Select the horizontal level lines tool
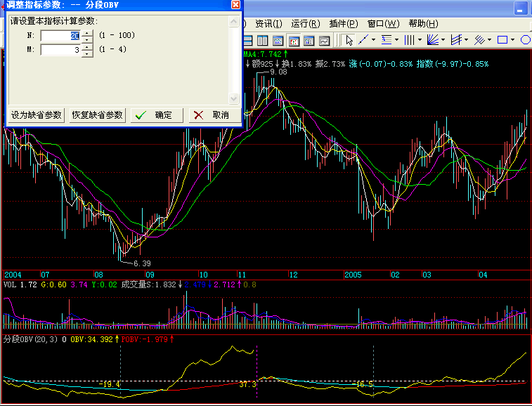The width and height of the screenshot is (532, 406). point(386,40)
